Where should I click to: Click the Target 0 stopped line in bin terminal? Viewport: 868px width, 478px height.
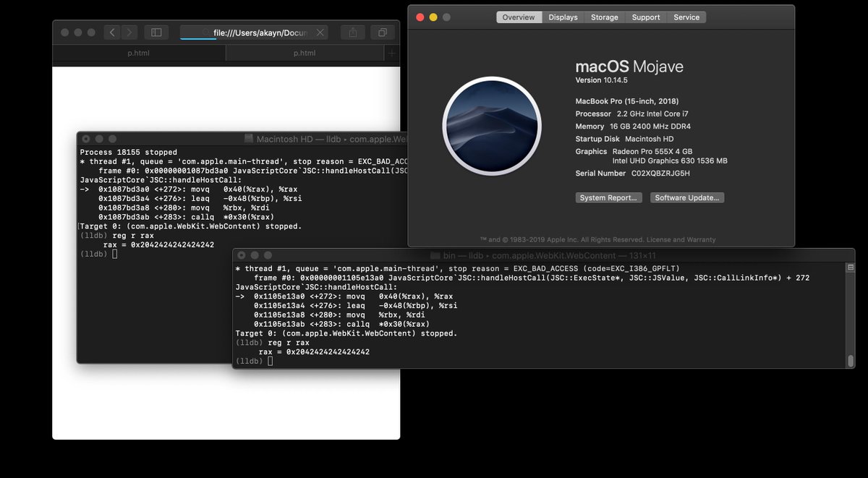(x=346, y=333)
